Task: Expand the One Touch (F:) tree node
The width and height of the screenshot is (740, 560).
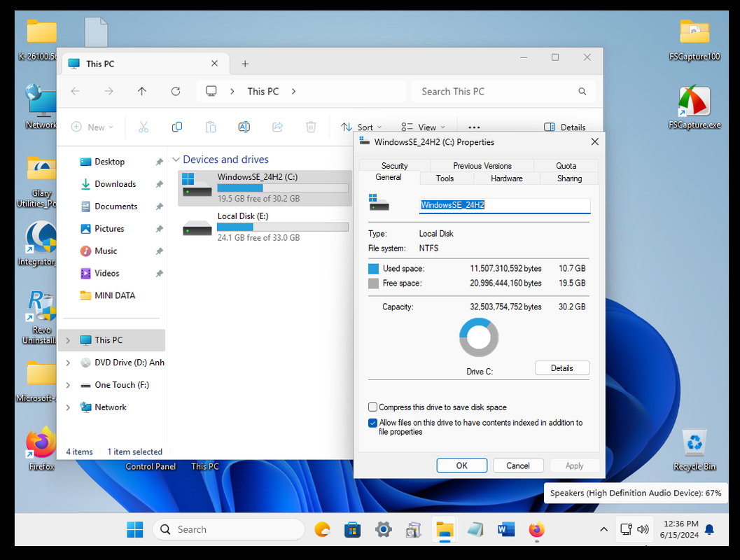Action: (x=68, y=385)
